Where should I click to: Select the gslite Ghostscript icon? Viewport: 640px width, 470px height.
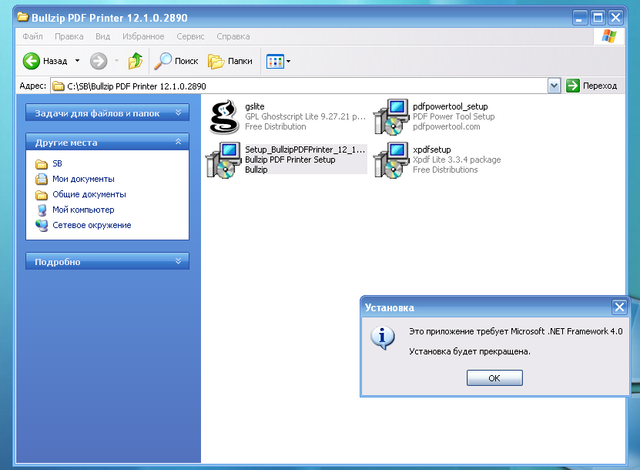(x=224, y=117)
